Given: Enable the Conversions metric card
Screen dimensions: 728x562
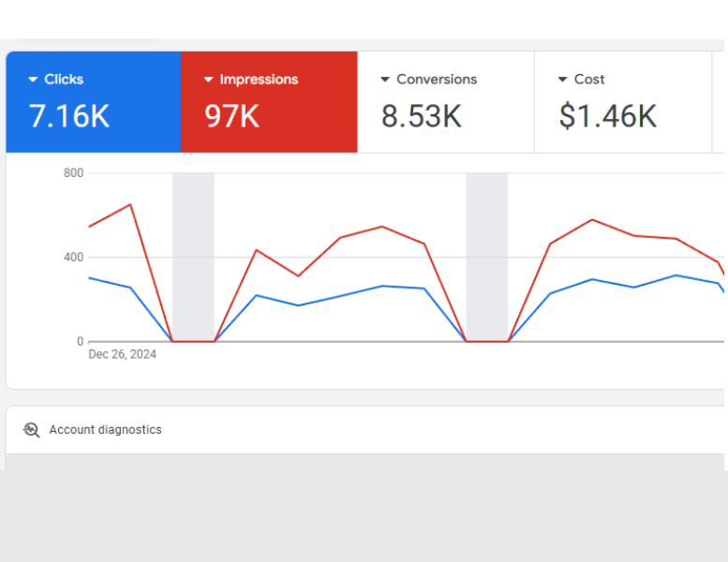Looking at the screenshot, I should 446,102.
